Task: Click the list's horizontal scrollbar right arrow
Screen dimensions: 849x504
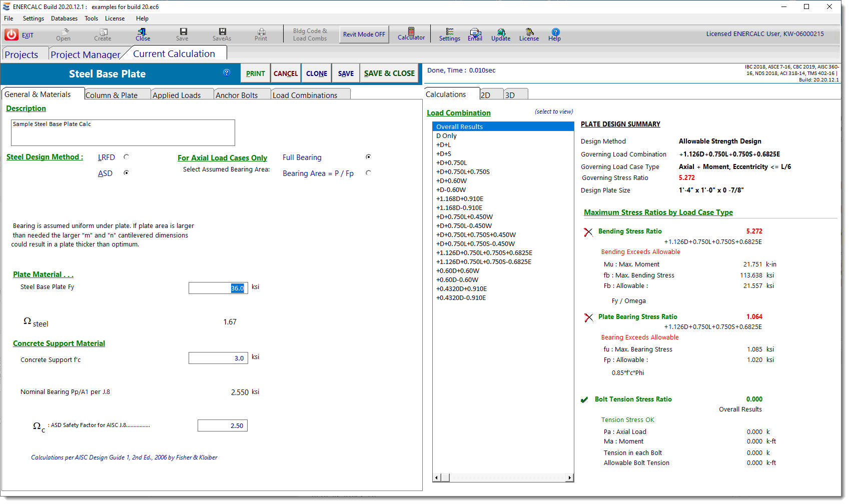Action: coord(569,478)
